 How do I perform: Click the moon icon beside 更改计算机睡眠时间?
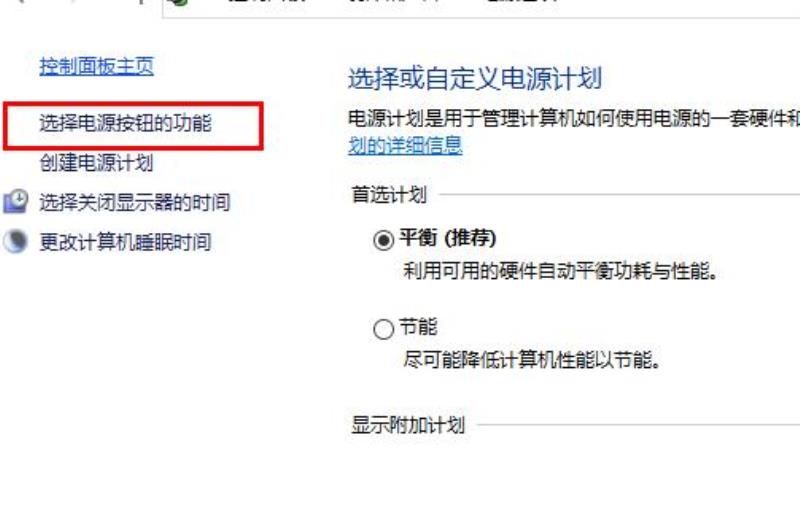point(15,241)
